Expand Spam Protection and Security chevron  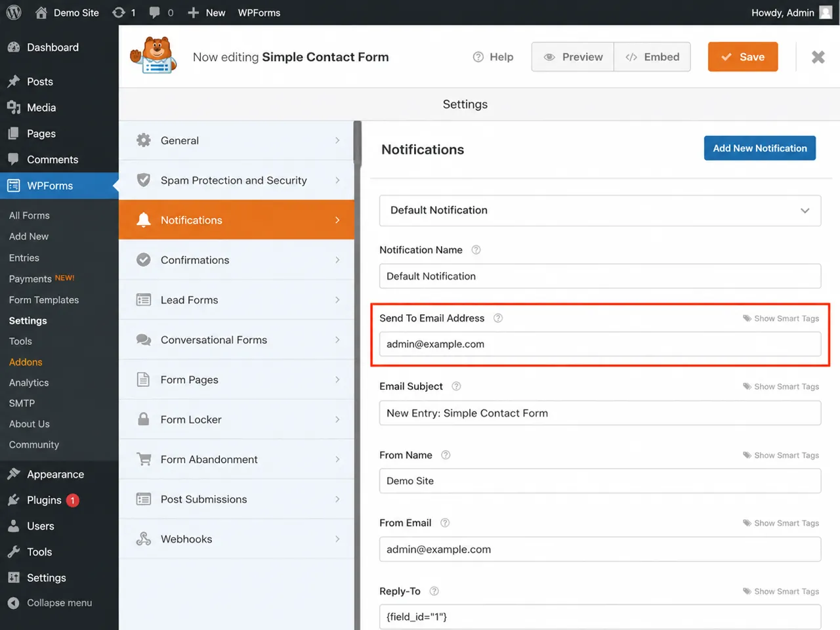337,180
